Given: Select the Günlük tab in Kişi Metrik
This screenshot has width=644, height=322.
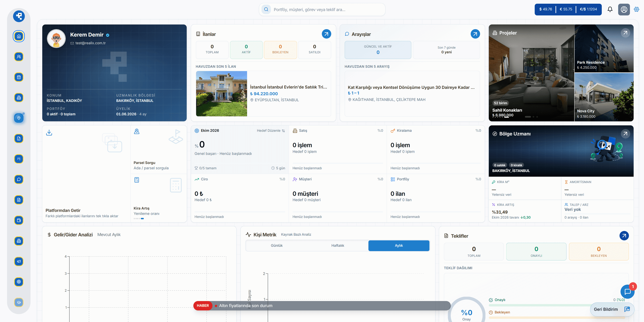Looking at the screenshot, I should [277, 246].
